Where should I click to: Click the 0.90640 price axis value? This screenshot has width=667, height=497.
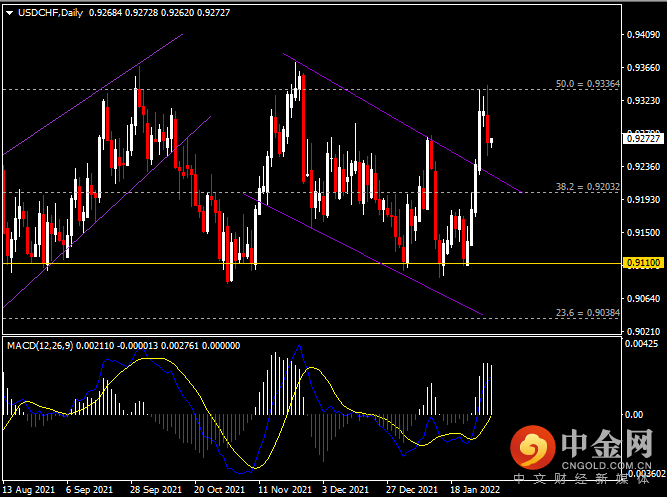coord(644,299)
